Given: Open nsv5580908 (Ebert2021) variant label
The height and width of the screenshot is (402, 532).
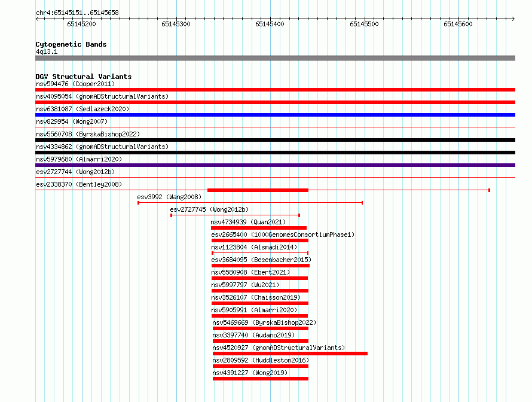Looking at the screenshot, I should [250, 272].
